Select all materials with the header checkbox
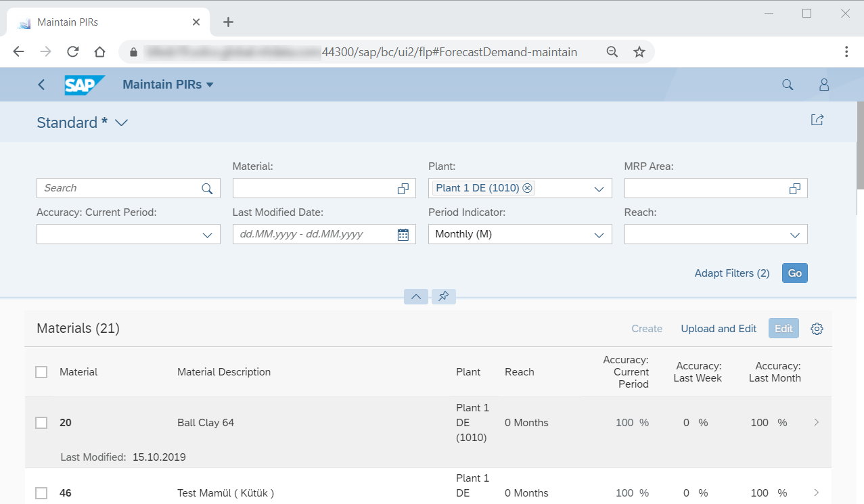 [41, 371]
